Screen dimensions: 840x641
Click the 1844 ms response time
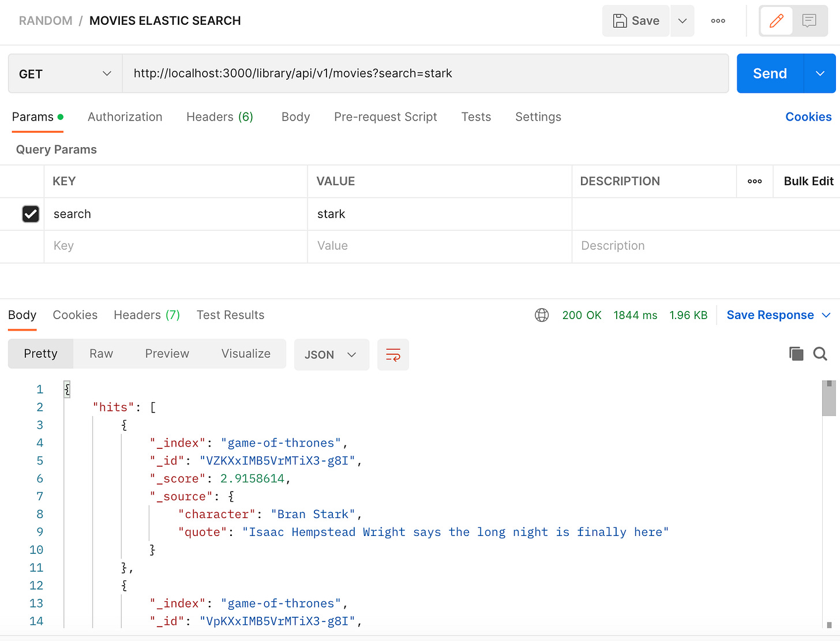[635, 316]
